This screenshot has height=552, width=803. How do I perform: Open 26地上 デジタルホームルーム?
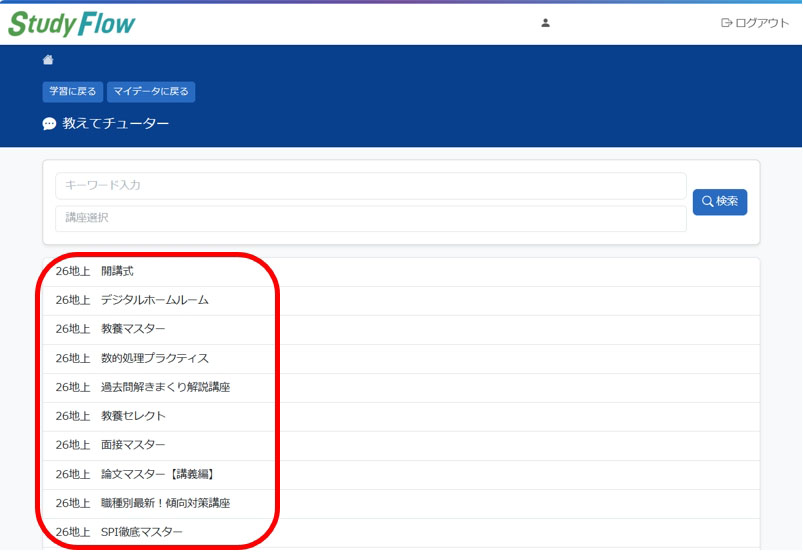click(132, 300)
